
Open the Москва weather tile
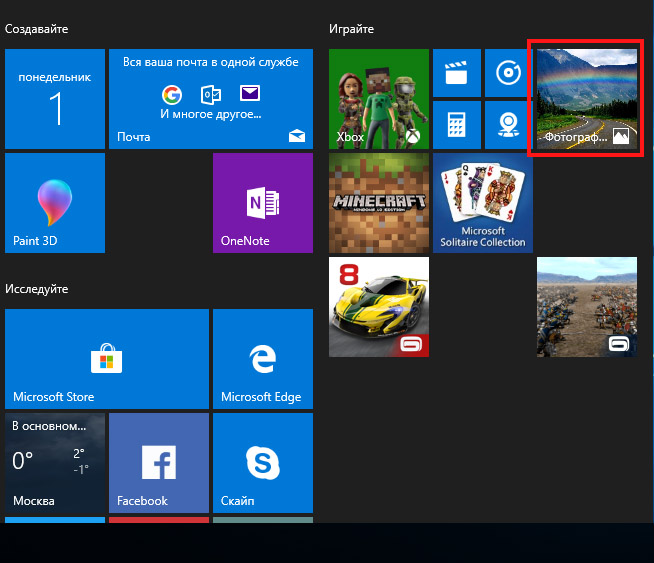pos(55,463)
